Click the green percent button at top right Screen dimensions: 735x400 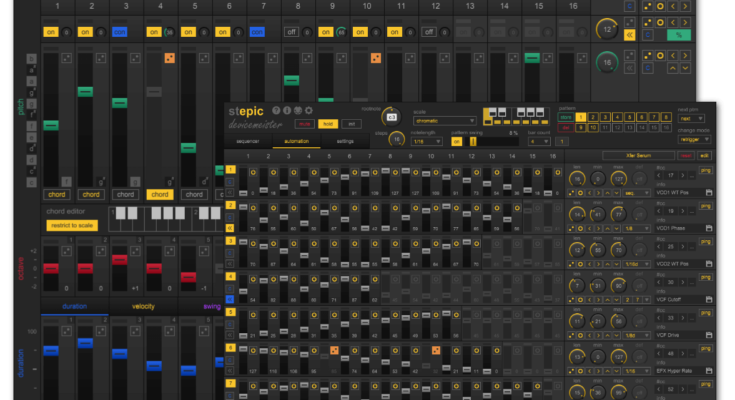(679, 34)
